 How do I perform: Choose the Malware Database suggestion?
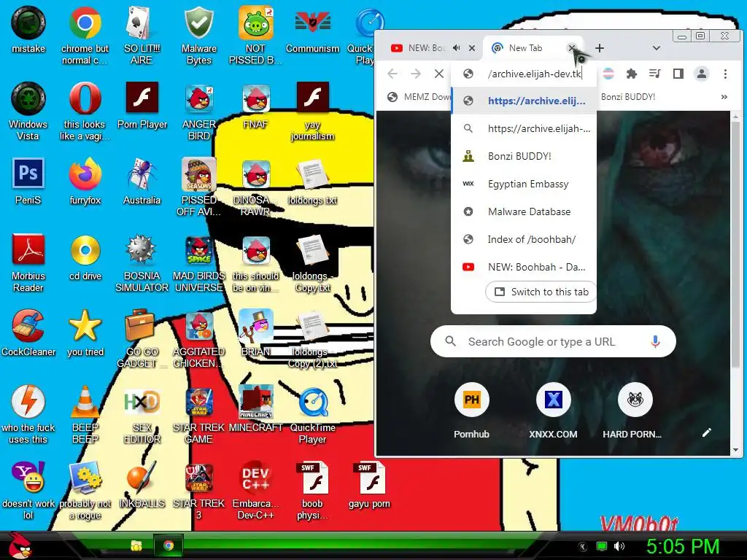point(524,211)
